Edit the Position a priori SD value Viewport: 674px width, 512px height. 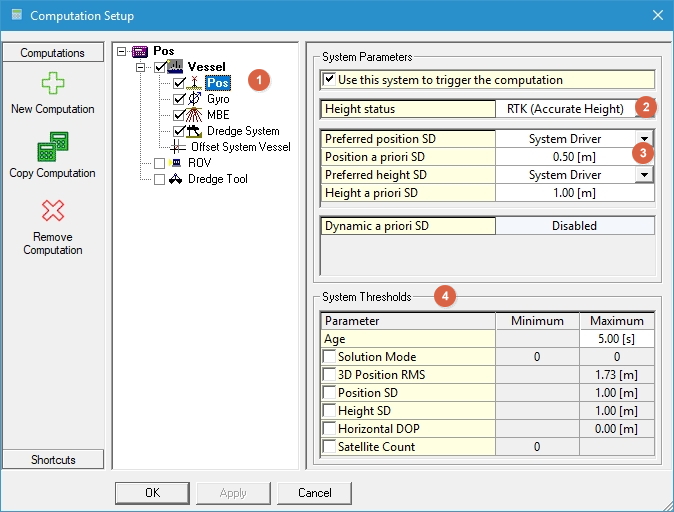tap(576, 157)
